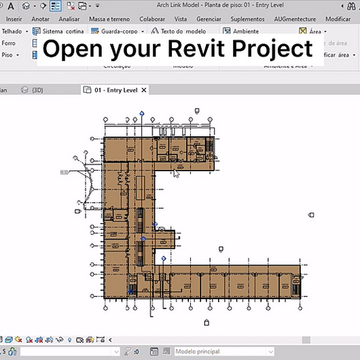Open the Customize Quick Access Toolbar arrow
Image resolution: width=360 pixels, height=360 pixels.
[97, 6]
